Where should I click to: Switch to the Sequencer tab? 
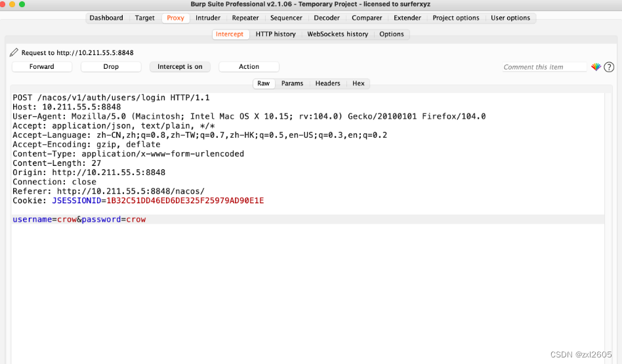tap(286, 18)
